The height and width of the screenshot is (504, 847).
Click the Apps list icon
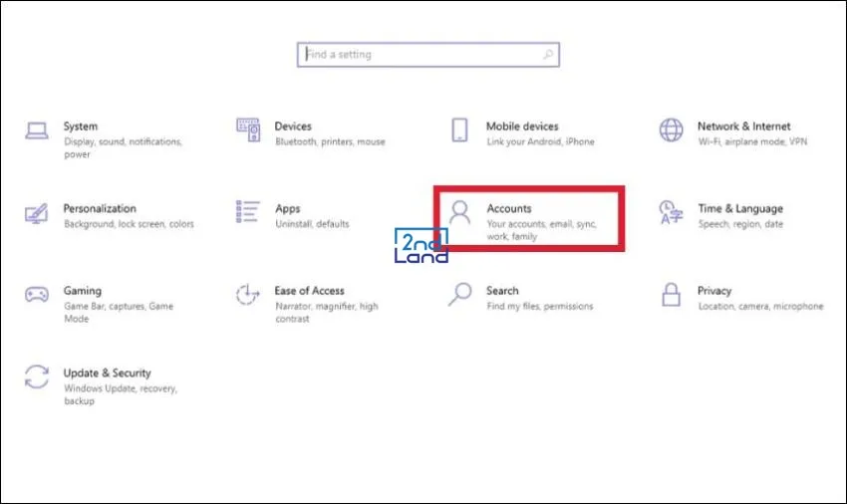247,212
